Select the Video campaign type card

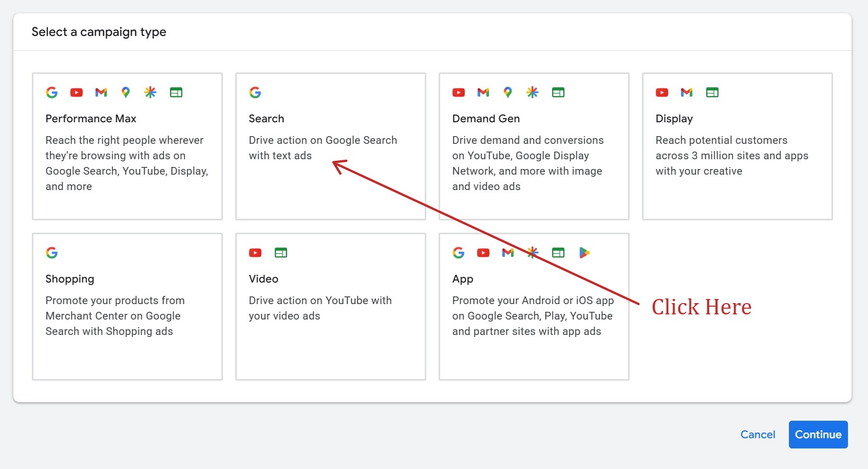(331, 307)
